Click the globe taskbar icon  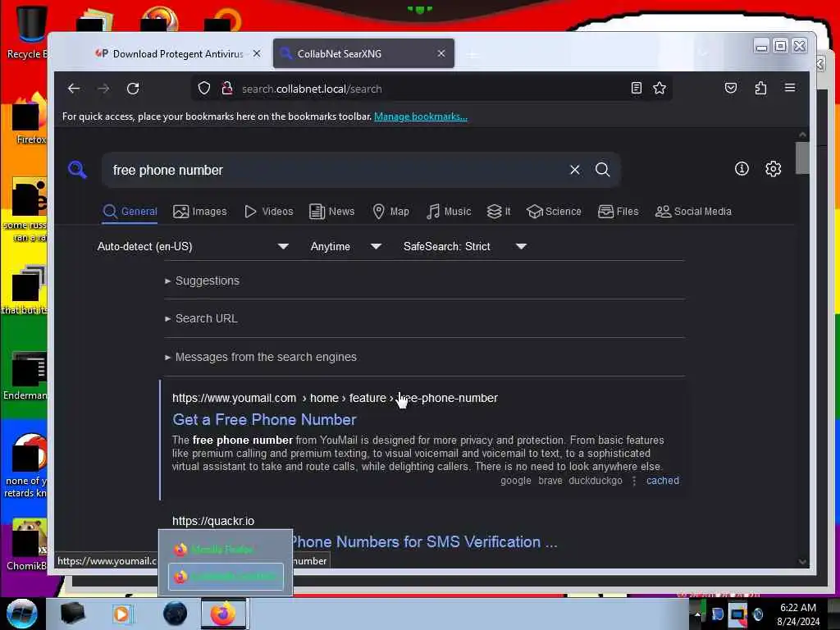coord(176,614)
